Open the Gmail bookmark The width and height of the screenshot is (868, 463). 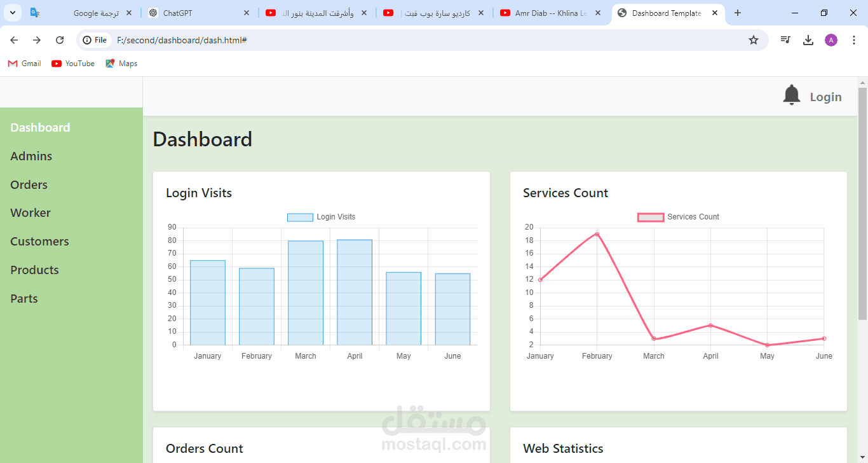tap(24, 64)
